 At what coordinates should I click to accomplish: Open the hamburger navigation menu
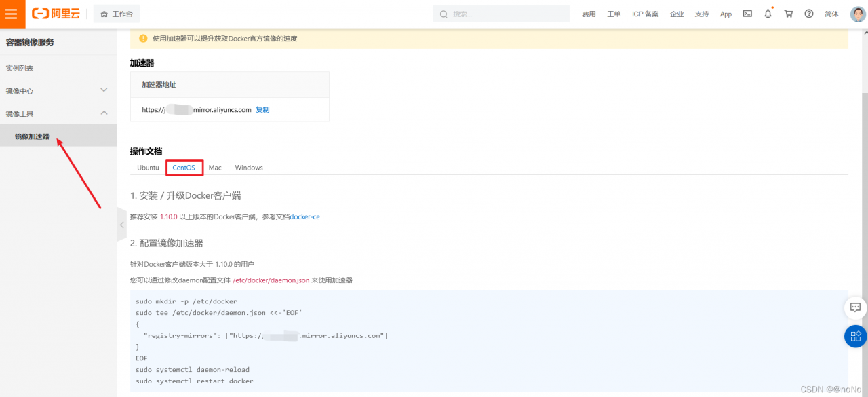coord(12,14)
